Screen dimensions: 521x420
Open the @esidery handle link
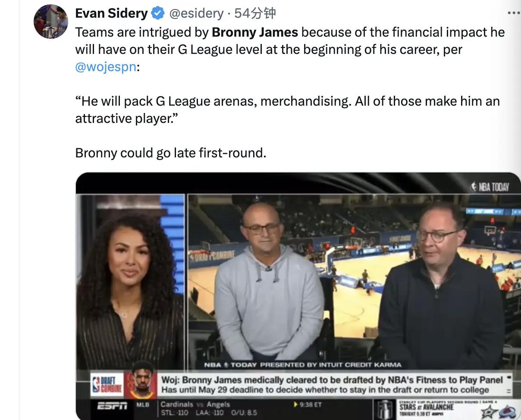click(x=196, y=14)
